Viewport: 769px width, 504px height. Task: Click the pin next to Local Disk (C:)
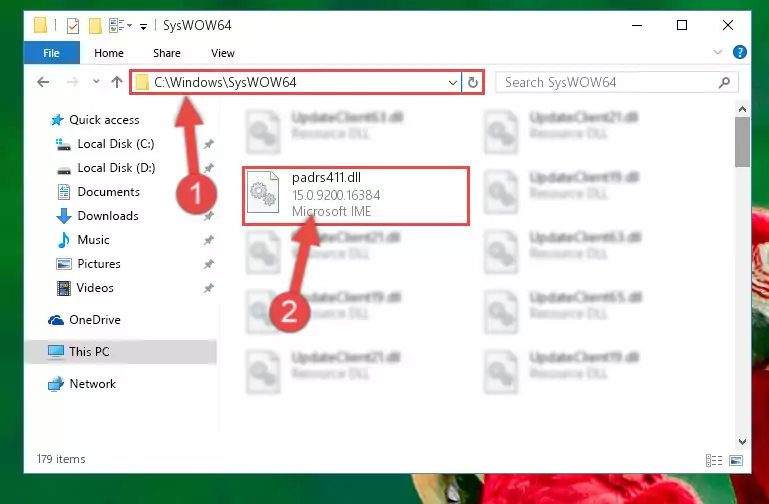(x=209, y=144)
